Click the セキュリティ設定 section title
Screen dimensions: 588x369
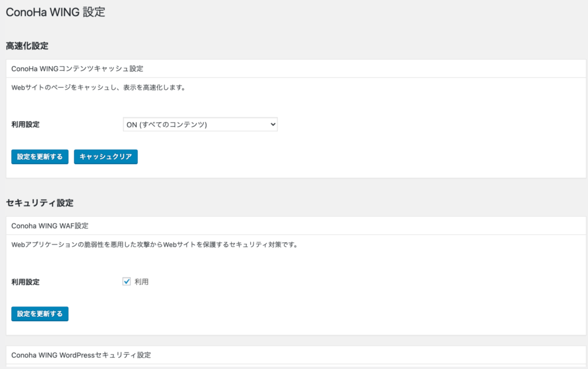(40, 203)
